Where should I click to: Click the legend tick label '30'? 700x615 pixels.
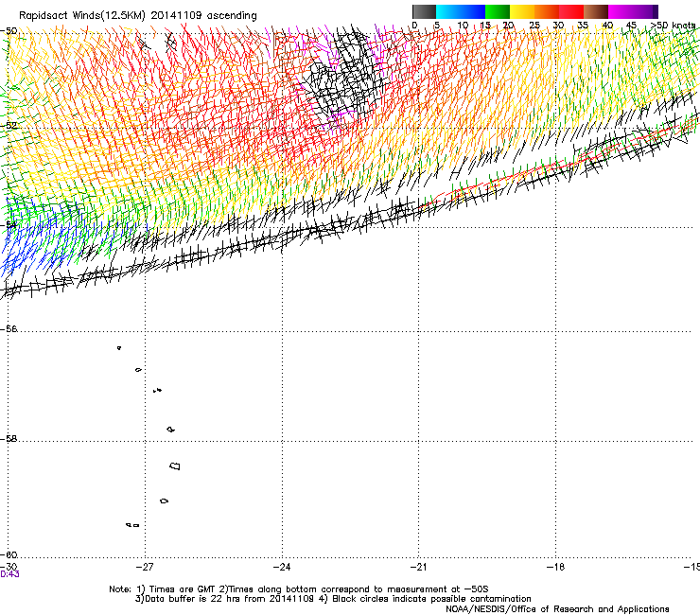pyautogui.click(x=558, y=25)
